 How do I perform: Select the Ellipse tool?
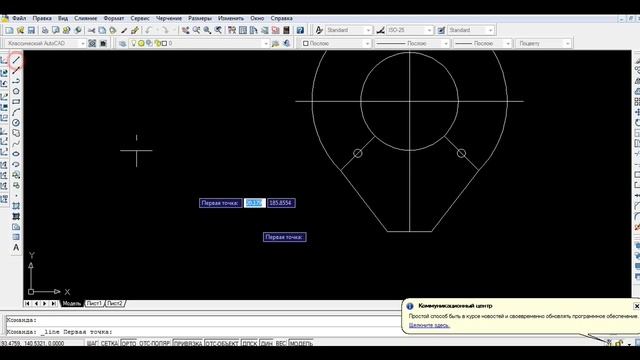point(16,154)
